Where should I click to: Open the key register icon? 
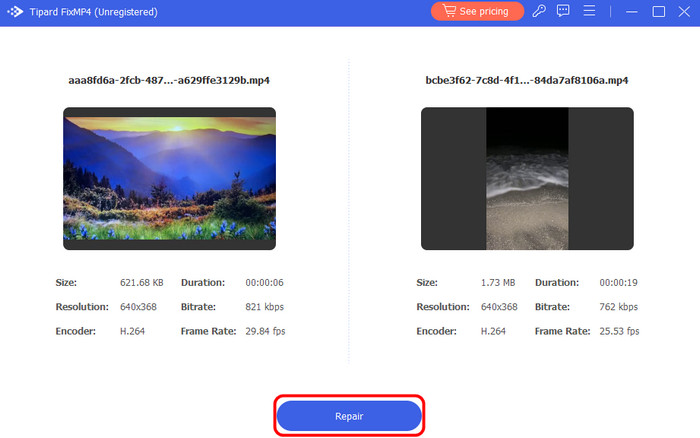pos(539,11)
